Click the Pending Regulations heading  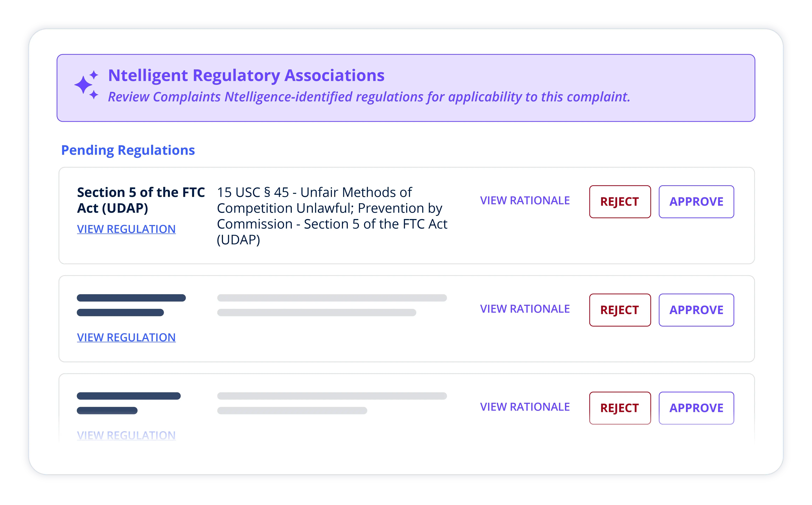click(x=128, y=150)
